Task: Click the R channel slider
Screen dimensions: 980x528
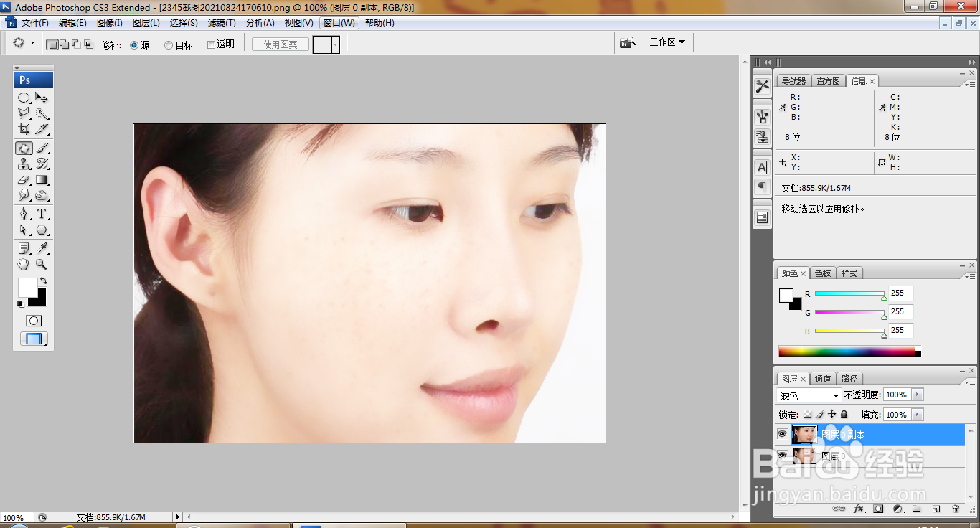Action: (850, 294)
